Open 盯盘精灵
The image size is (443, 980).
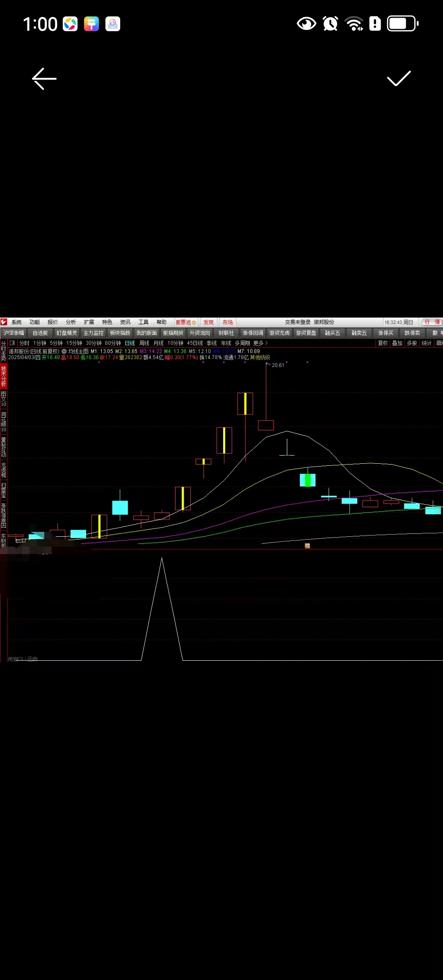pos(67,333)
